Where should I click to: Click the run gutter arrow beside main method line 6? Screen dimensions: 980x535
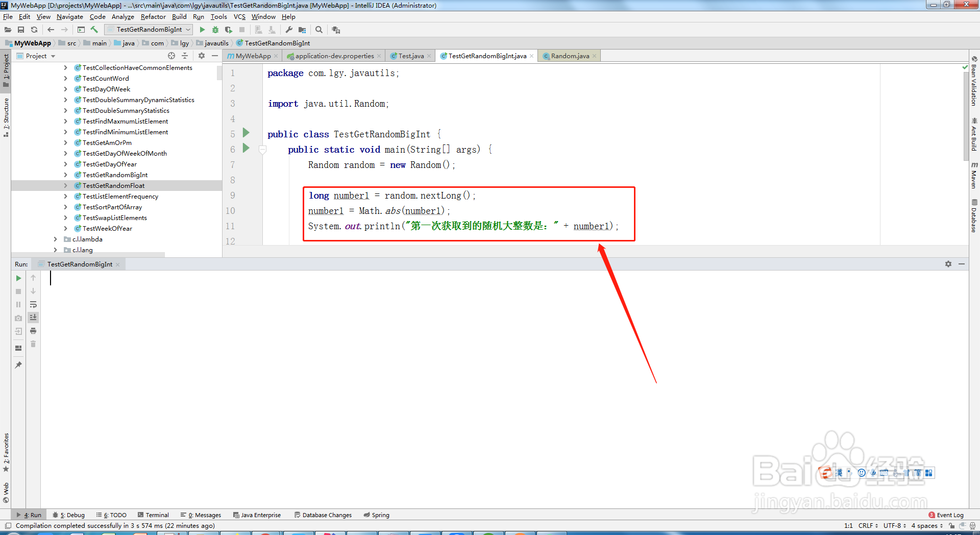pos(246,148)
